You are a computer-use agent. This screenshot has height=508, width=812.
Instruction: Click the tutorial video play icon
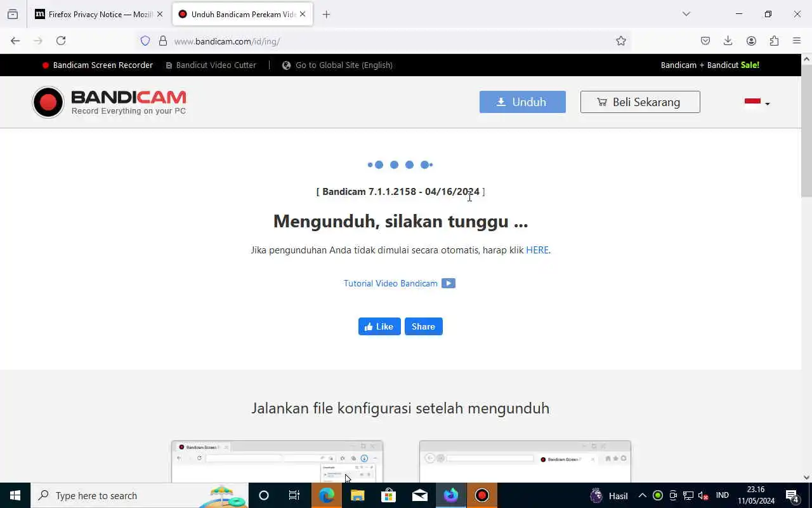pos(449,283)
